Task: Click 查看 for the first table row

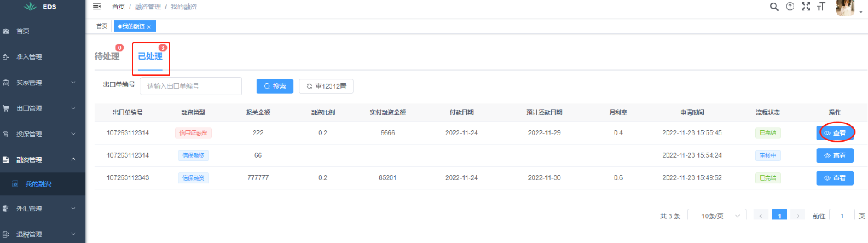Action: [x=835, y=133]
